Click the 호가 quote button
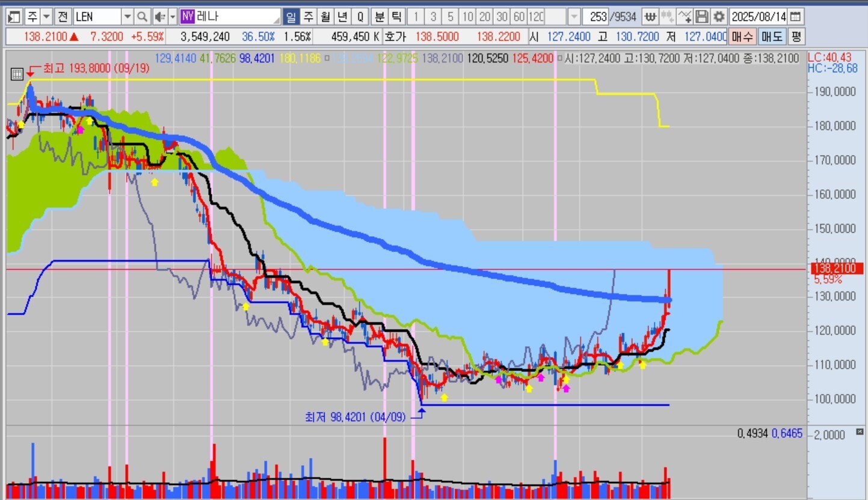 [395, 37]
